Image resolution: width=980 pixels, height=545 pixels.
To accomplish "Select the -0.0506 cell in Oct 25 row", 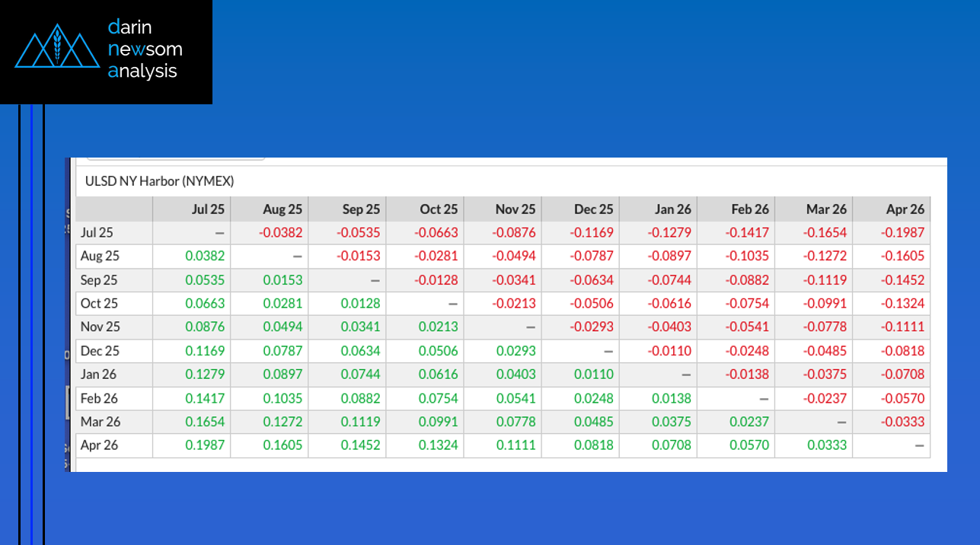I will coord(592,304).
